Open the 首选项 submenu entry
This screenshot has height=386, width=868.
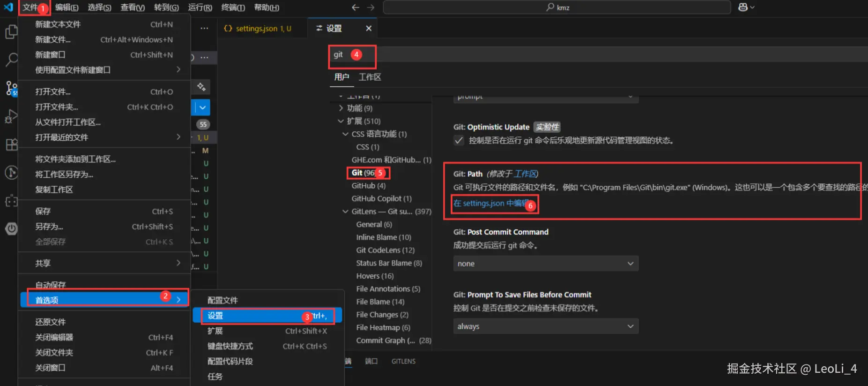click(x=104, y=300)
